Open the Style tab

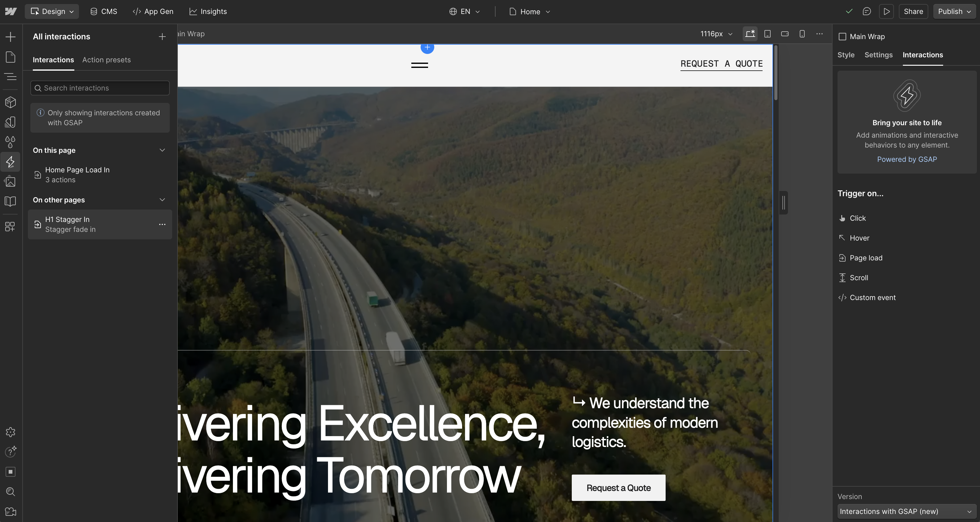(846, 55)
